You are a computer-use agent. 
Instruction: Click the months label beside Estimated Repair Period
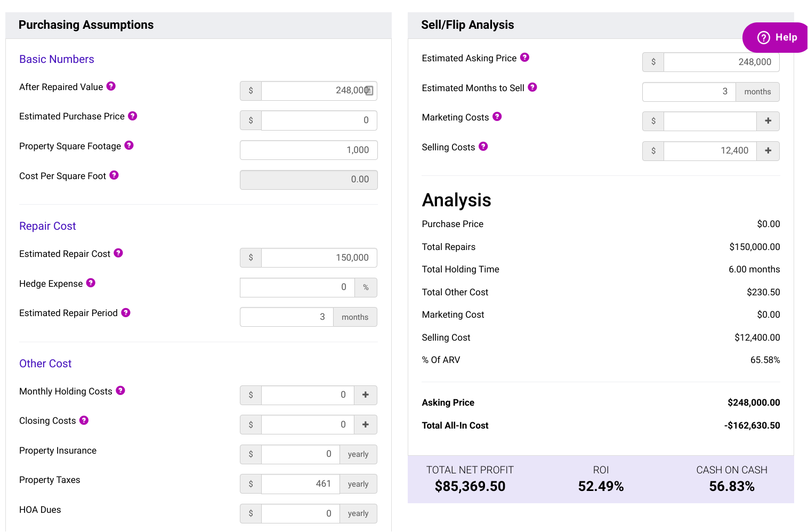[355, 317]
